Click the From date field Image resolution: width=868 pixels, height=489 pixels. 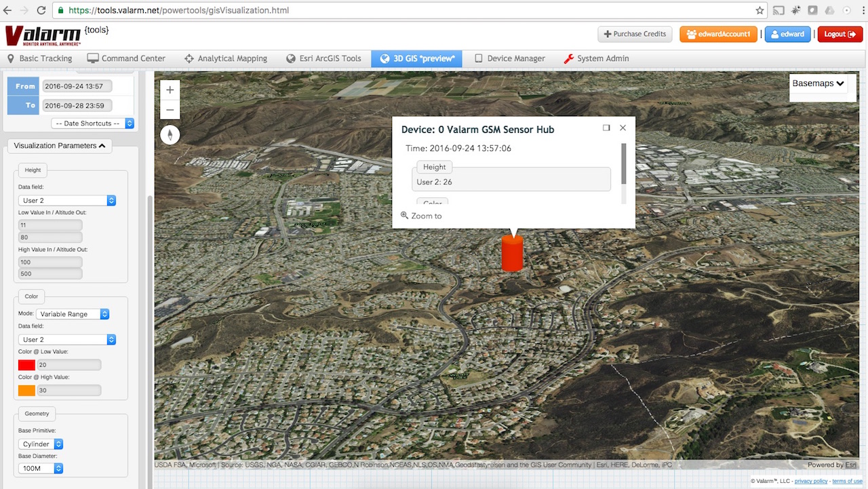[77, 86]
